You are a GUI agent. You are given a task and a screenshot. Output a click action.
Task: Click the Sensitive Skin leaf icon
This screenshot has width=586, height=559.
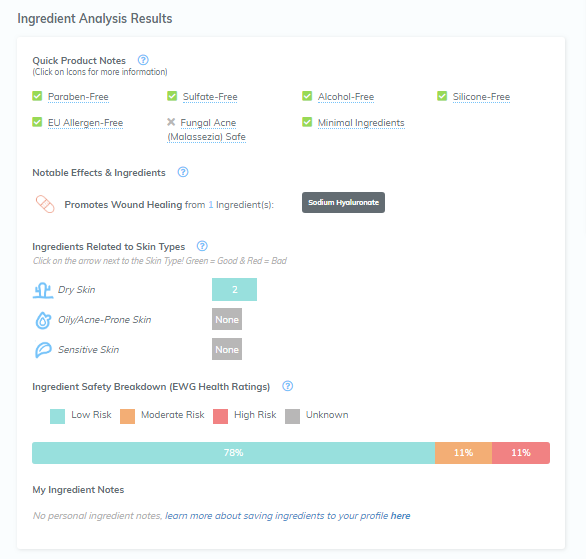[x=43, y=350]
